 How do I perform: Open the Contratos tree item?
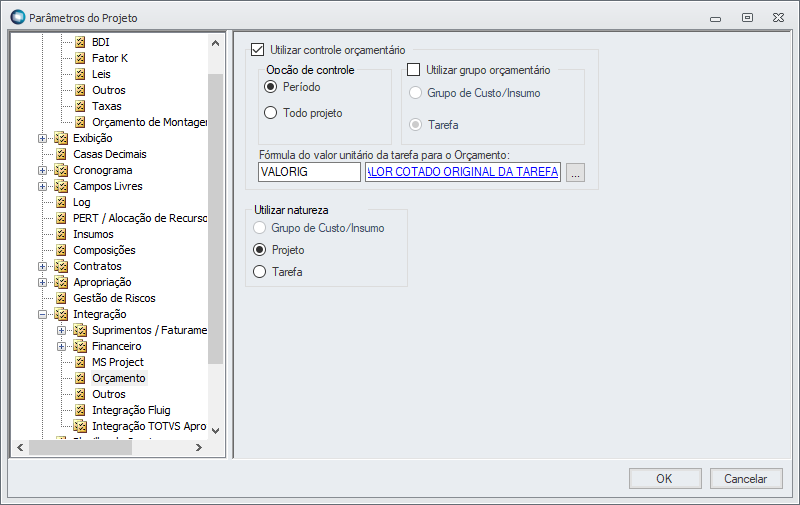(97, 266)
